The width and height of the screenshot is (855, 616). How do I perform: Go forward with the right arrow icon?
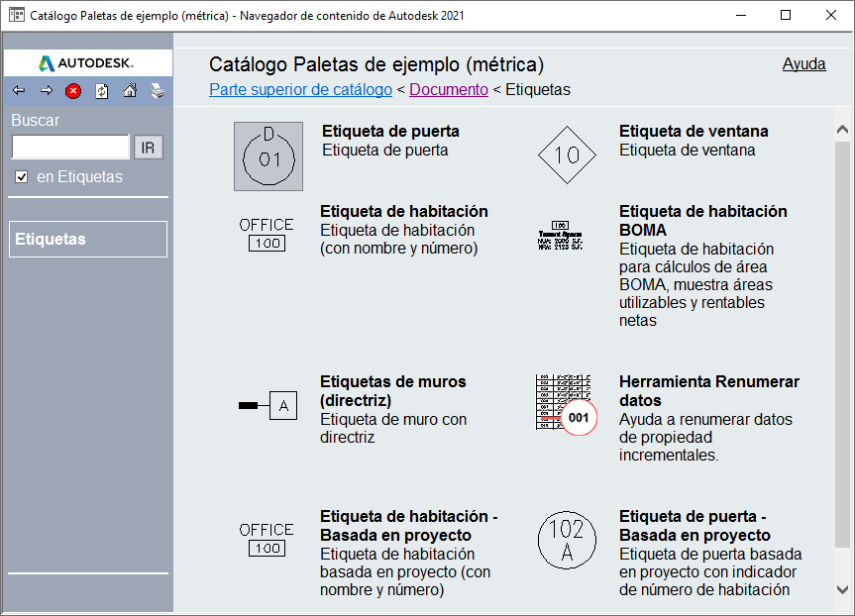click(47, 90)
